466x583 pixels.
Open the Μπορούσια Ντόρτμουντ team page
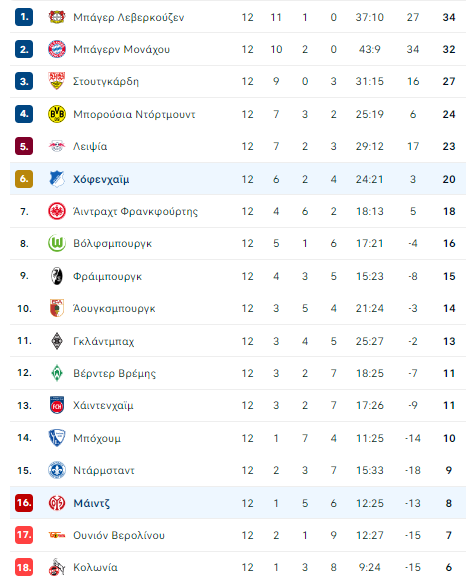[134, 114]
